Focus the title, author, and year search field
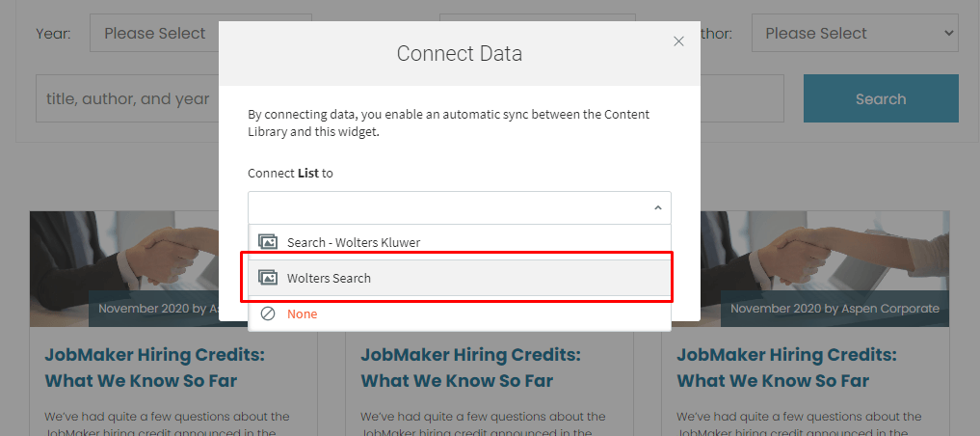This screenshot has width=980, height=436. pos(127,98)
